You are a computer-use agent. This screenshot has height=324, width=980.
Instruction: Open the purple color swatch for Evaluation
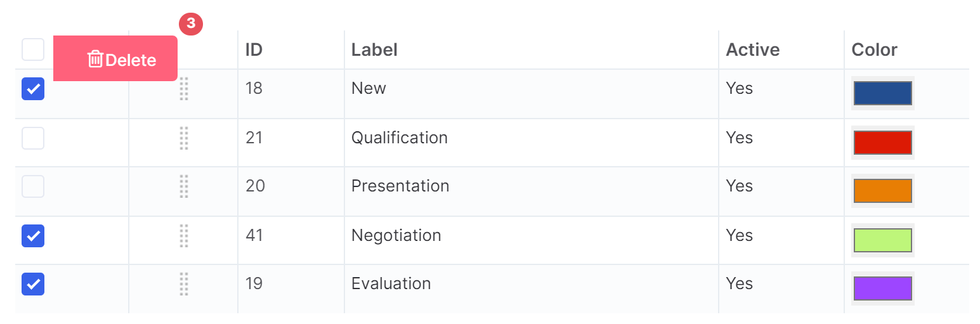882,288
